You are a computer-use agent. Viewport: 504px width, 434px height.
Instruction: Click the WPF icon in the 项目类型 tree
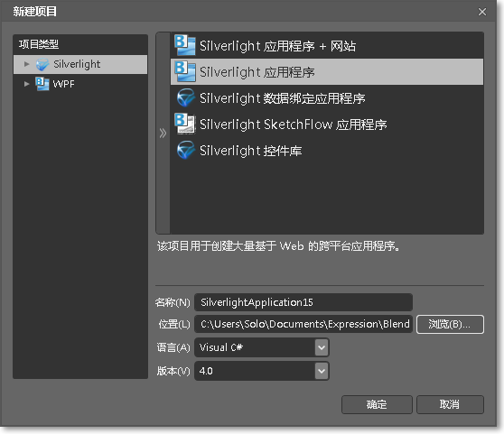[42, 84]
